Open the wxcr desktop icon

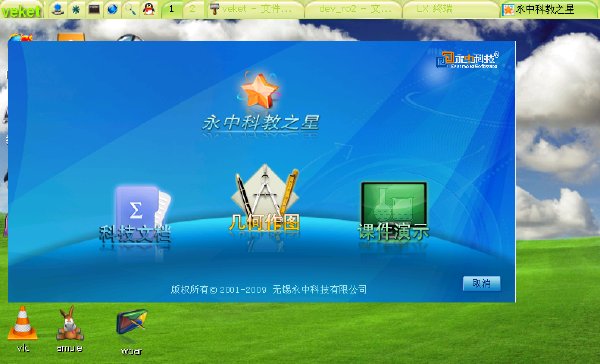point(131,331)
